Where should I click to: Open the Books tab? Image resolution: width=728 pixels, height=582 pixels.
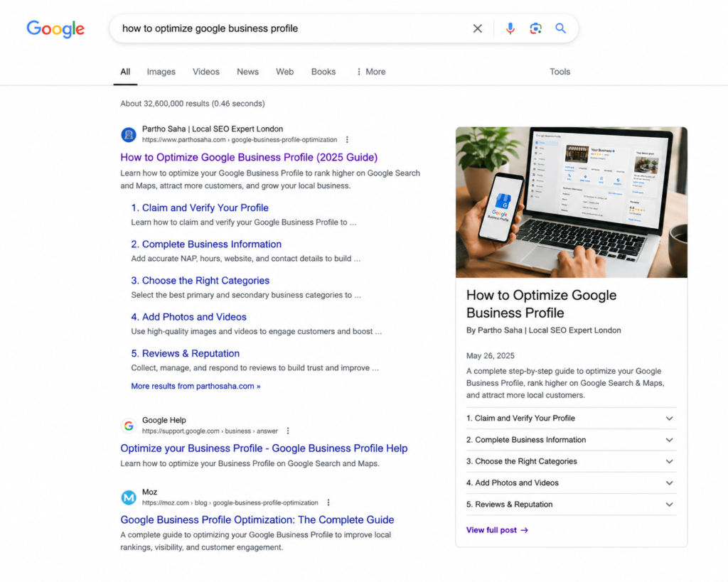pos(323,72)
